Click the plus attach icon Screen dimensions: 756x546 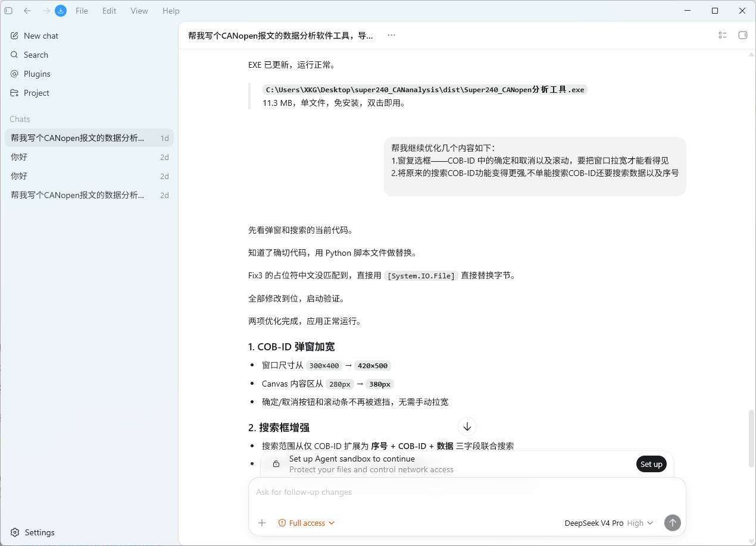(262, 523)
